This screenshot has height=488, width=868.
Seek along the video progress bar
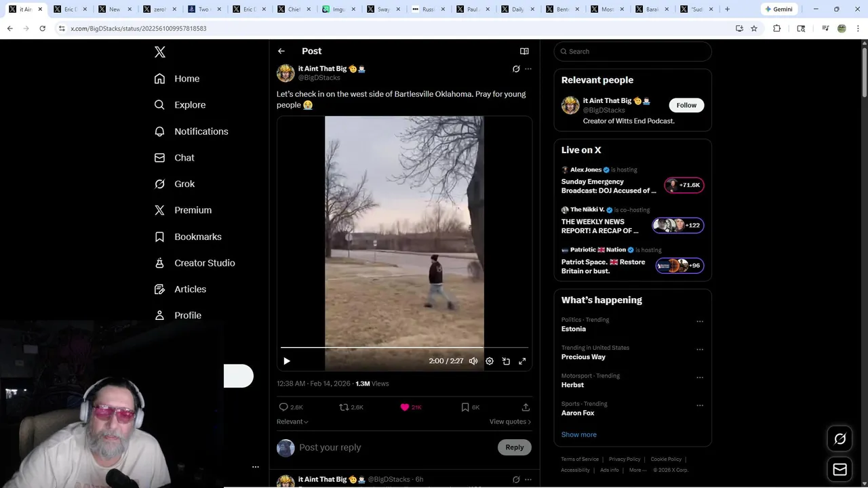[404, 348]
